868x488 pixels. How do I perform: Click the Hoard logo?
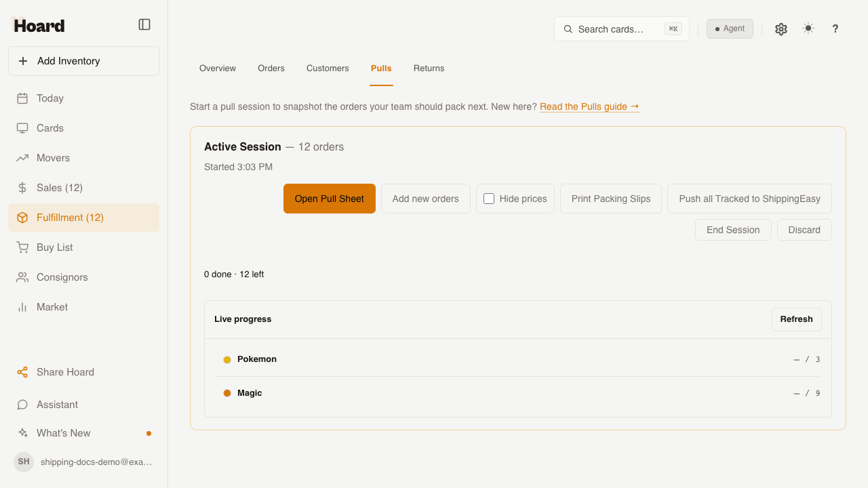tap(39, 25)
